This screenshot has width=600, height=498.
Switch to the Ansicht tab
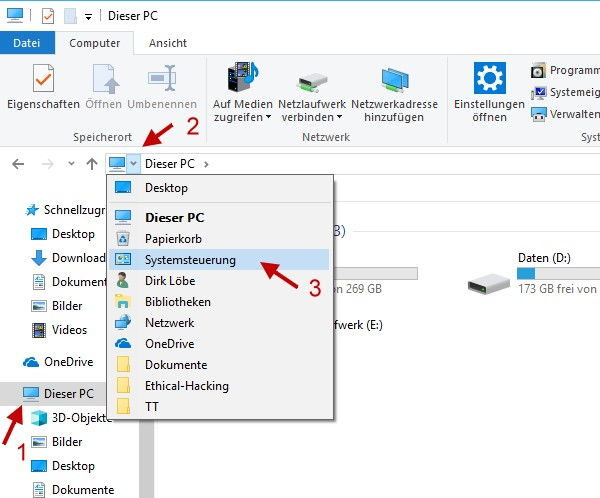click(x=168, y=43)
